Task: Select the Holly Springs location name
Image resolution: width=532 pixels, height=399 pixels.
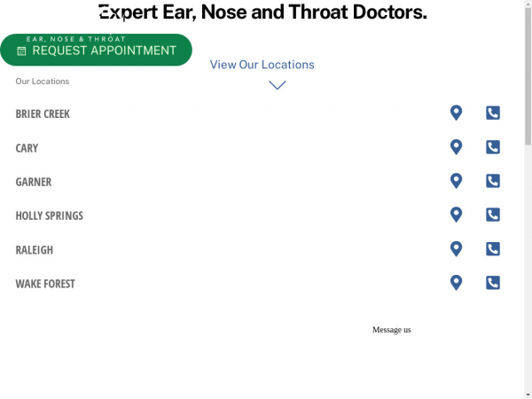Action: click(x=49, y=215)
